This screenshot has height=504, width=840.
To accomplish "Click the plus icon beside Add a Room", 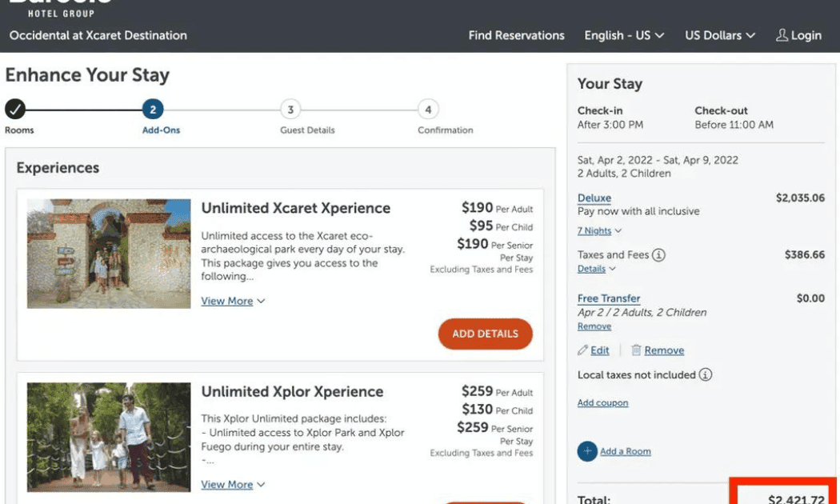I will (588, 450).
